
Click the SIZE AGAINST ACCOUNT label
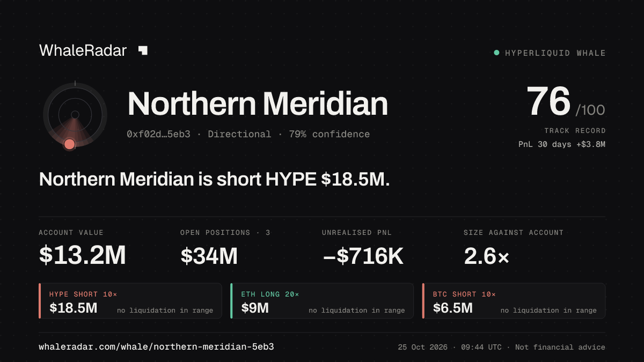click(514, 233)
